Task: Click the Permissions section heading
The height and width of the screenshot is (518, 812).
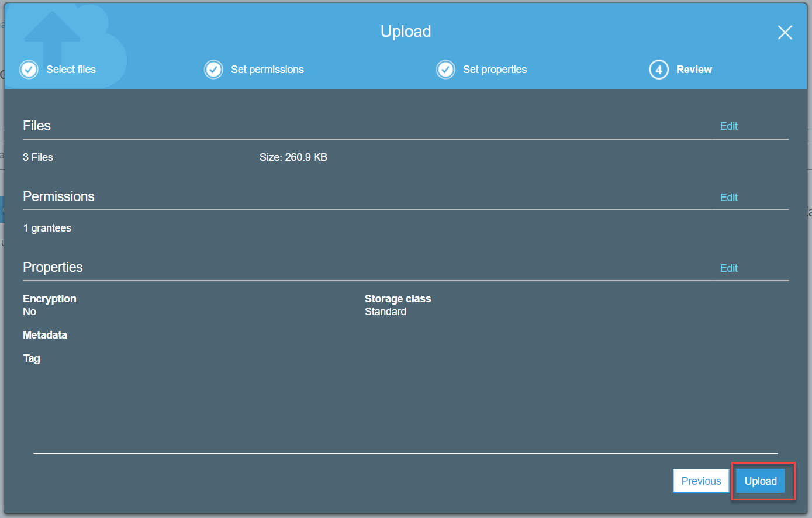Action: coord(58,196)
